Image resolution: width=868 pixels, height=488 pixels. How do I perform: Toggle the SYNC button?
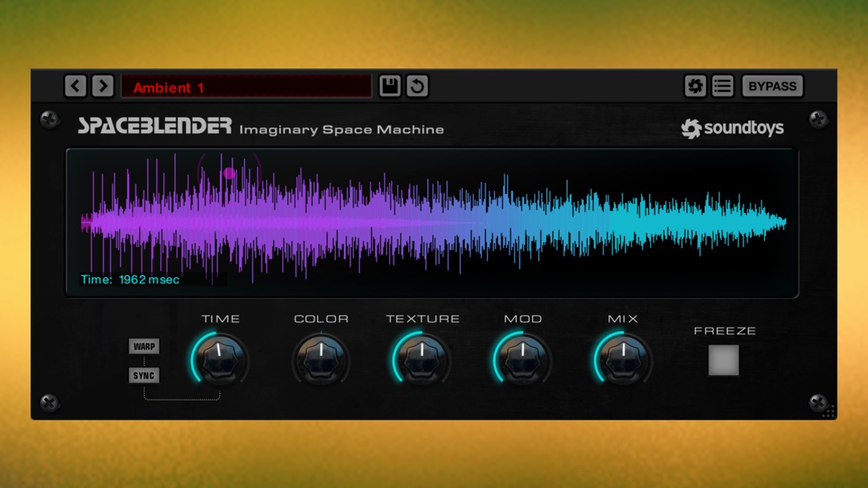144,375
